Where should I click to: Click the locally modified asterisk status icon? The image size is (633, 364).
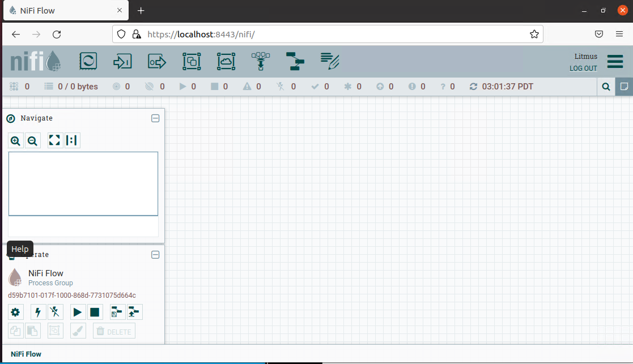(x=347, y=87)
